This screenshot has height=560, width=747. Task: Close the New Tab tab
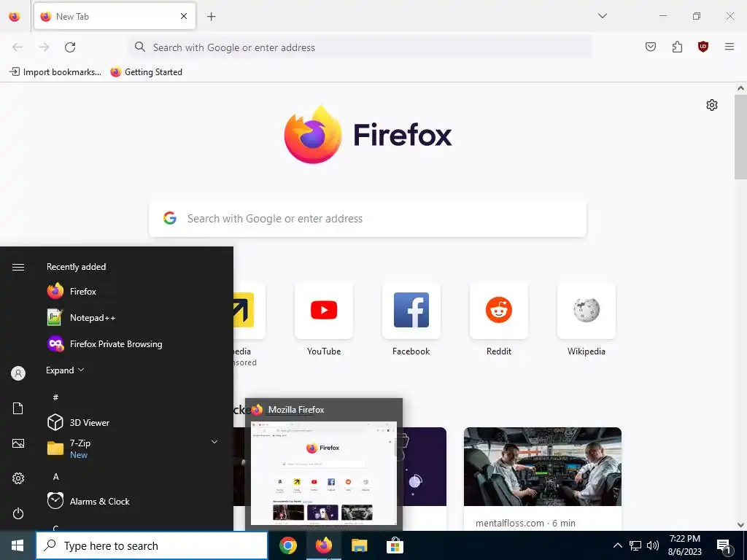coord(184,16)
